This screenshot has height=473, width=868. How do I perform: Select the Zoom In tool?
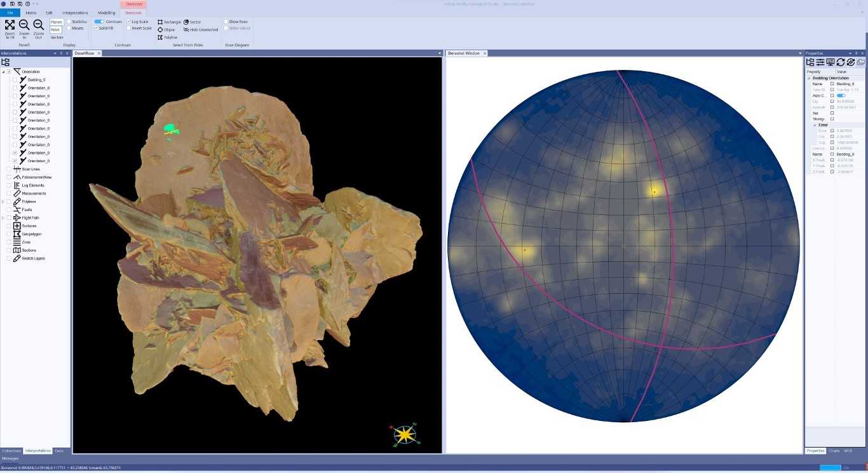(24, 28)
